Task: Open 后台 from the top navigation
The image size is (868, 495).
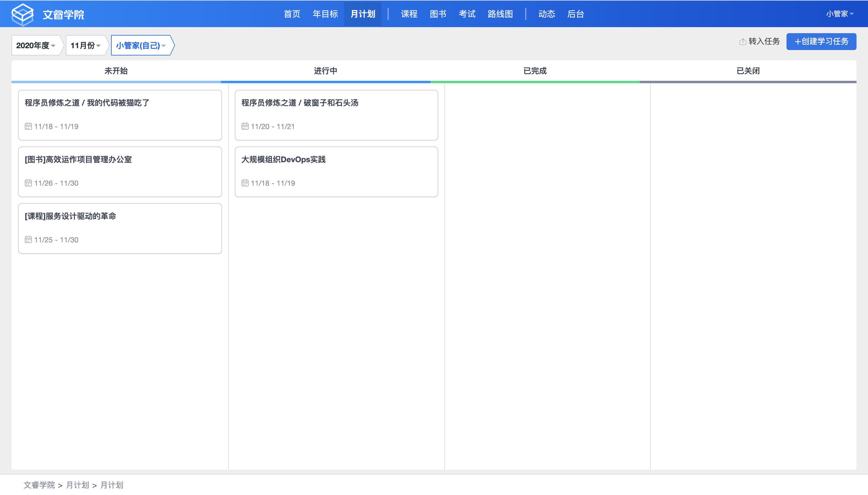Action: (x=575, y=14)
